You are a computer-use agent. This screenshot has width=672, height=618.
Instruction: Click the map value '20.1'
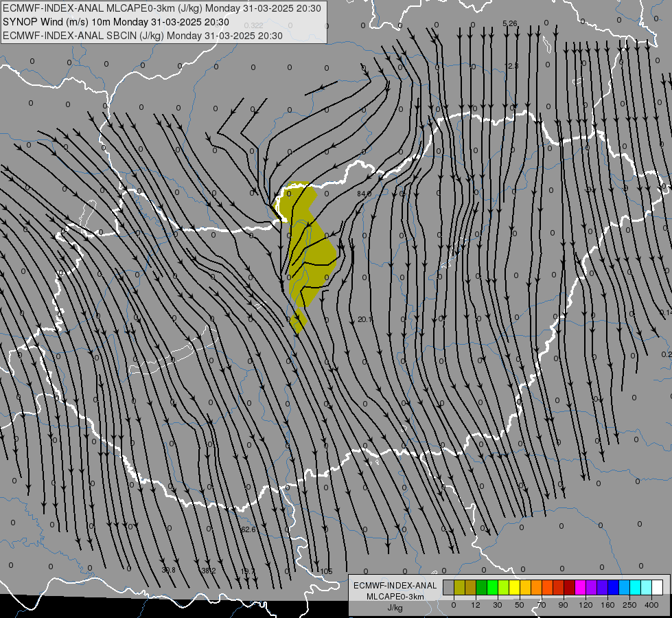(364, 319)
